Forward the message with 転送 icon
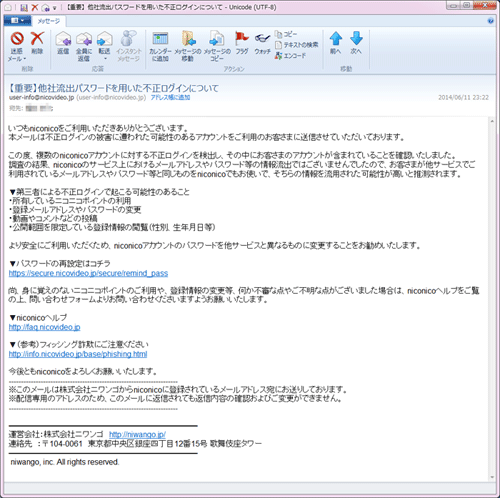Viewport: 500px width, 498px height. pyautogui.click(x=104, y=40)
